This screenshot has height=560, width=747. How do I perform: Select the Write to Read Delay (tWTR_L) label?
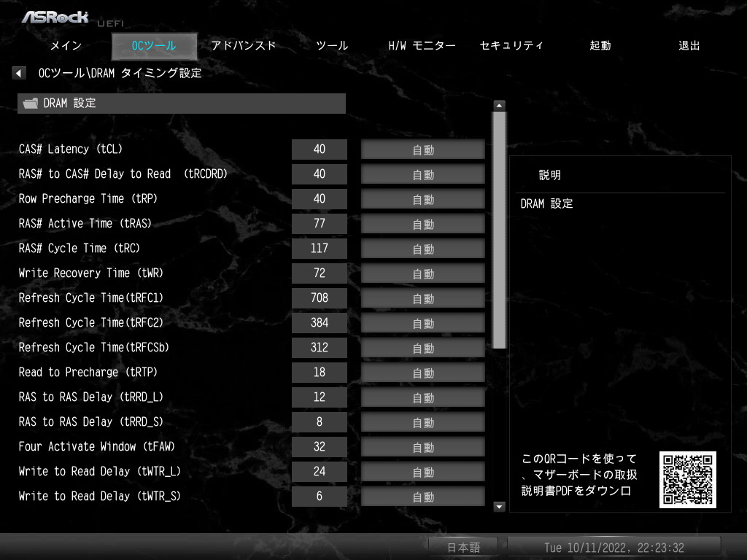[x=99, y=471]
